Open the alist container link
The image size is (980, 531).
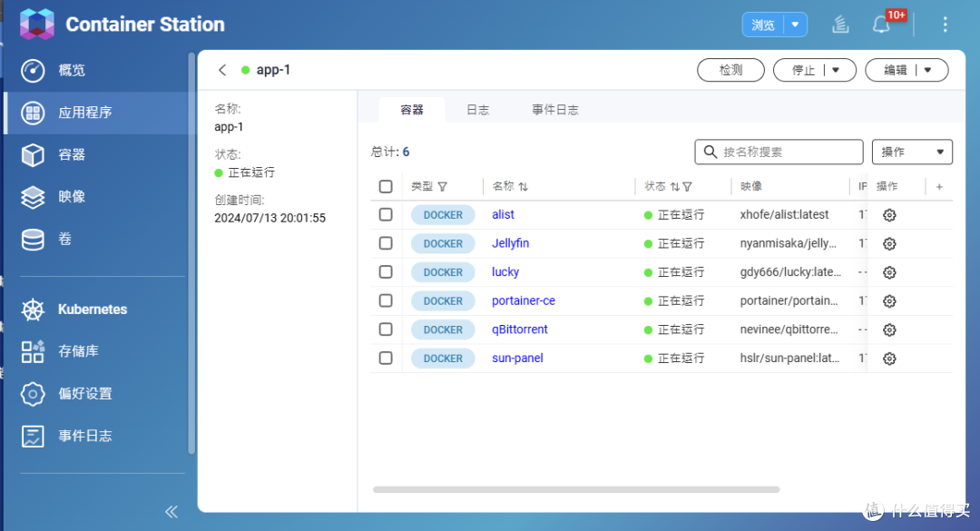503,214
